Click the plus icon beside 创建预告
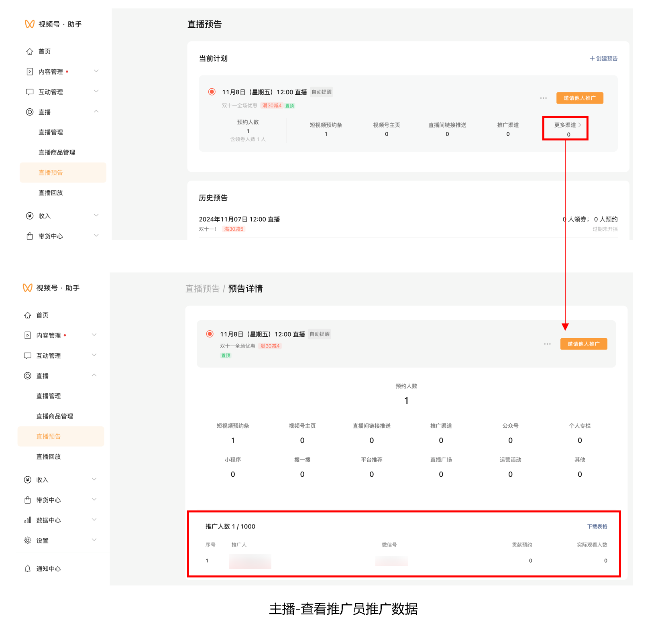 (592, 59)
